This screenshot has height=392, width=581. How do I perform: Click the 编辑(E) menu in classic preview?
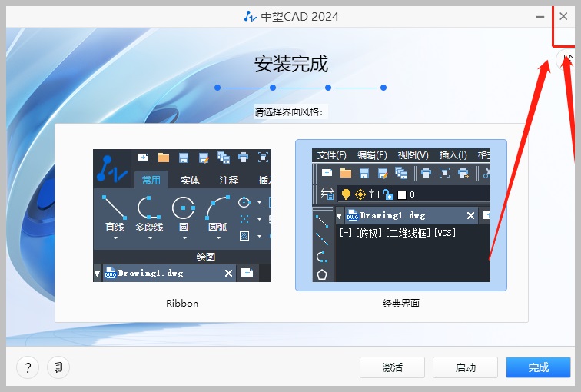coord(372,154)
